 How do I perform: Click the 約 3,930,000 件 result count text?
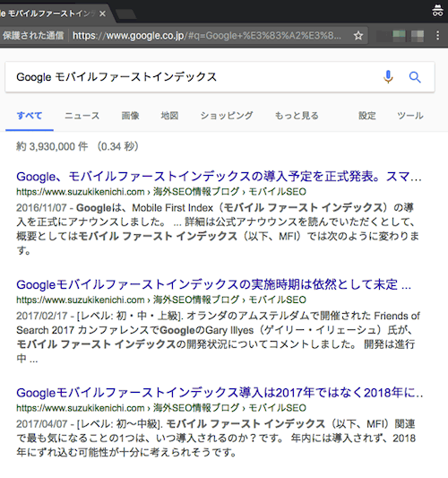[x=52, y=147]
